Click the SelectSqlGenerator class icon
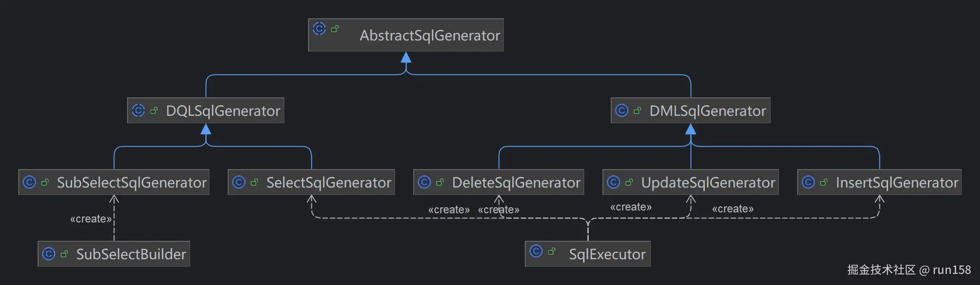This screenshot has width=980, height=285. 239,182
